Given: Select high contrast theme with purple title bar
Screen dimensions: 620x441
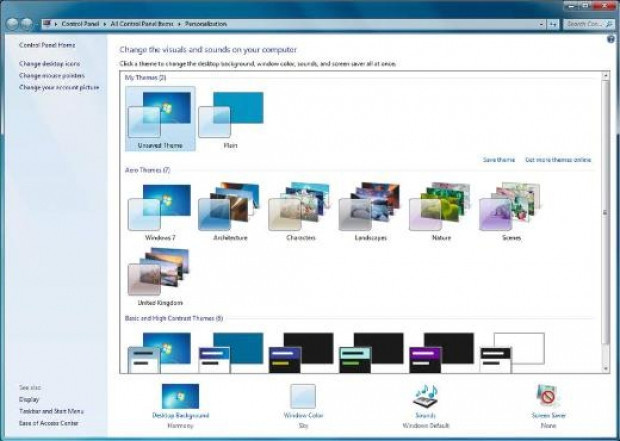Looking at the screenshot, I should (441, 353).
